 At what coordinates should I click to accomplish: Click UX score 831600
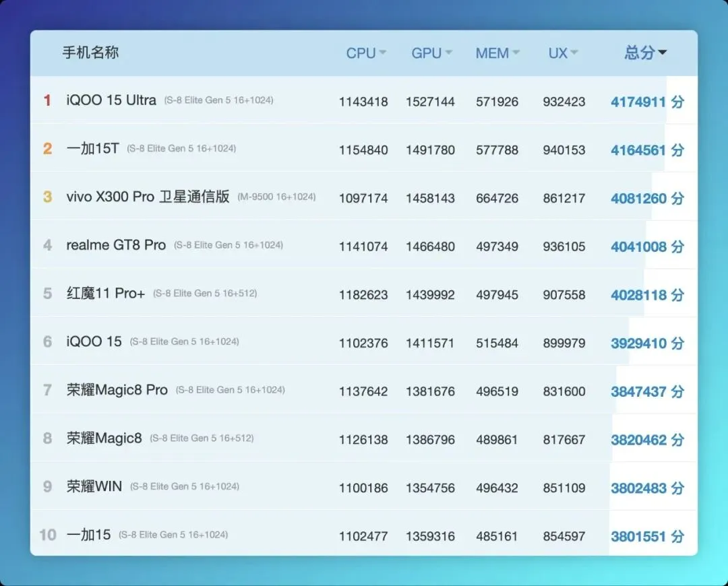(564, 391)
